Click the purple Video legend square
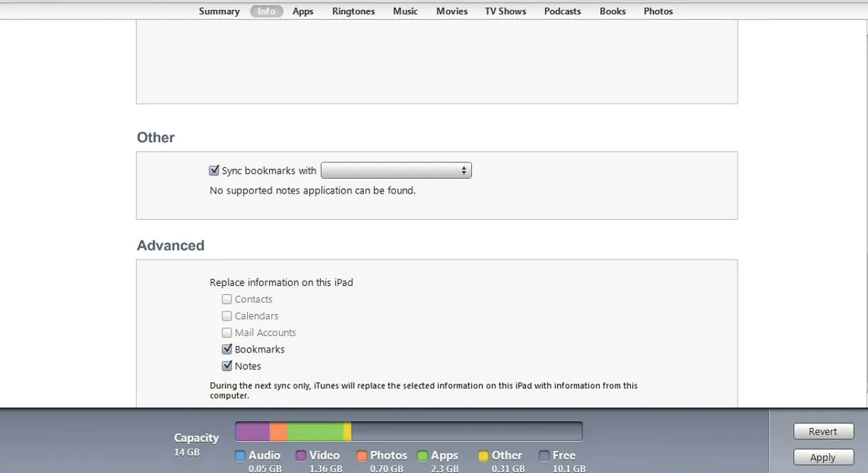Viewport: 868px width, 473px height. pos(301,456)
